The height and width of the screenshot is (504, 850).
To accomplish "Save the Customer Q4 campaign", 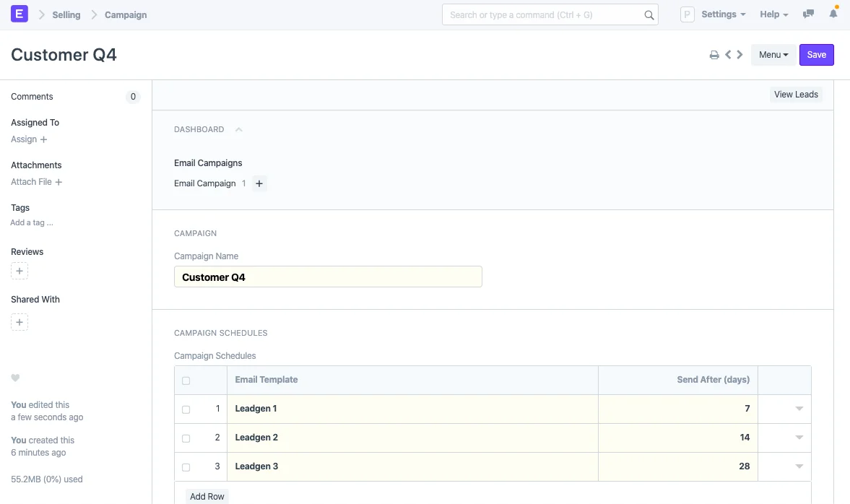I will tap(816, 54).
